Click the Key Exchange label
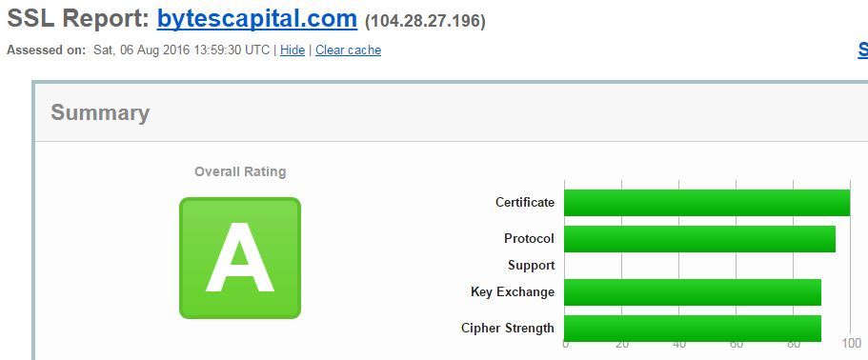This screenshot has width=868, height=360. 513,292
